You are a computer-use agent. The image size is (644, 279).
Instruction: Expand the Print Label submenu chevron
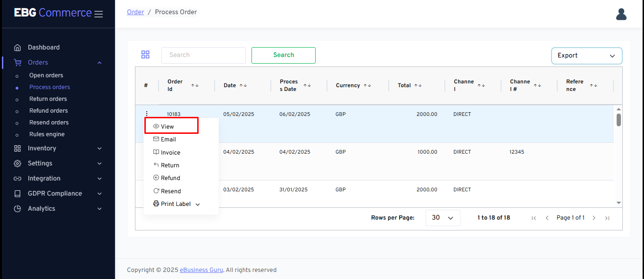coord(198,204)
